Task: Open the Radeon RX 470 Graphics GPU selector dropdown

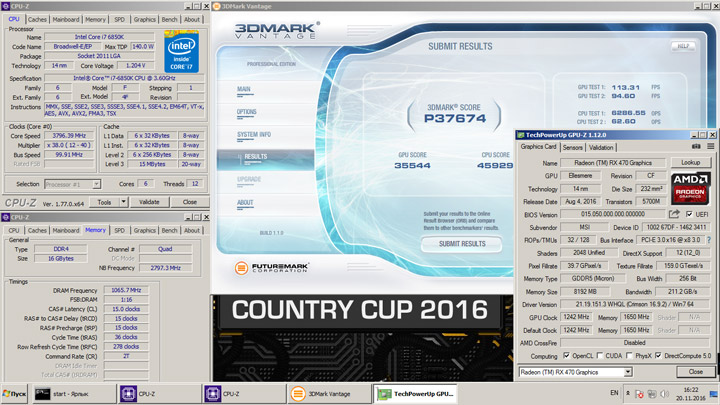Action: pos(627,372)
